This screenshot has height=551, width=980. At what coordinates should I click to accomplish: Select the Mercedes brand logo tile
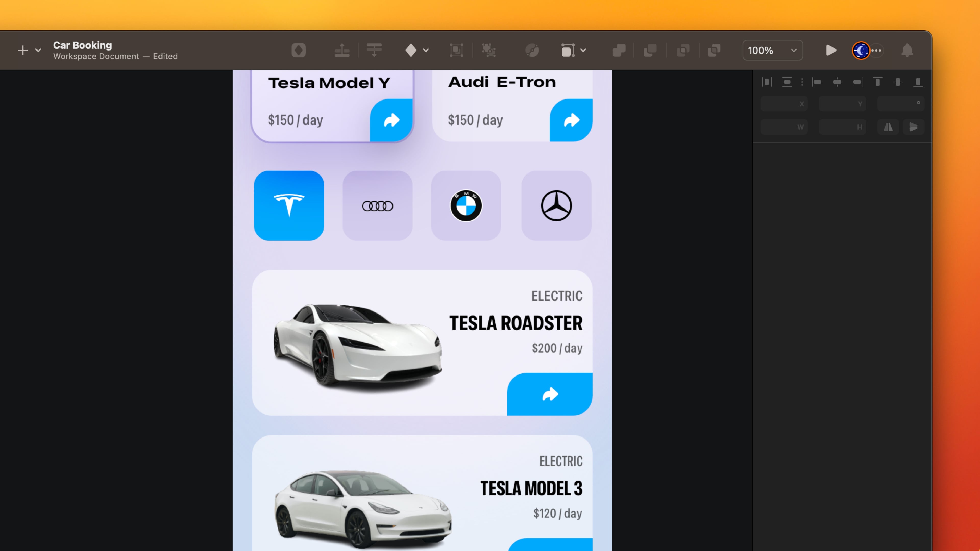556,205
